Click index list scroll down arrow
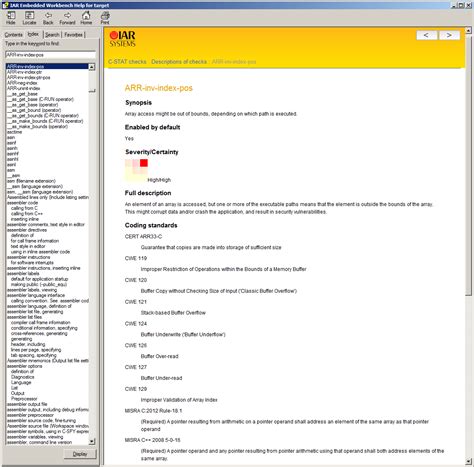Image resolution: width=474 pixels, height=467 pixels. click(92, 442)
